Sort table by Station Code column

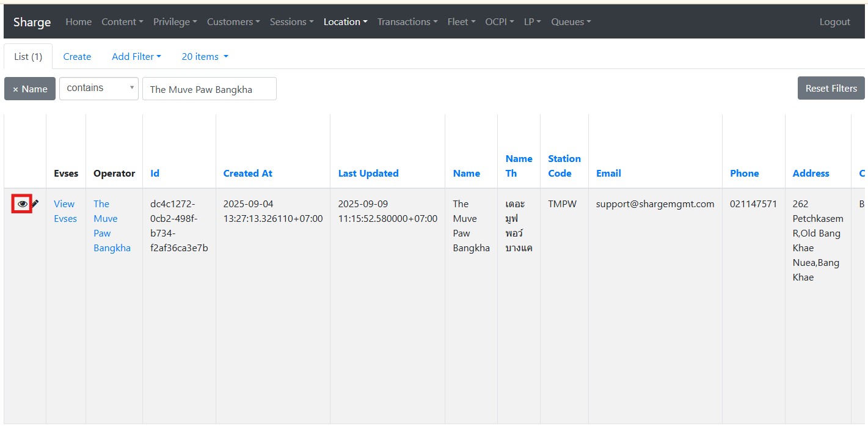coord(564,166)
